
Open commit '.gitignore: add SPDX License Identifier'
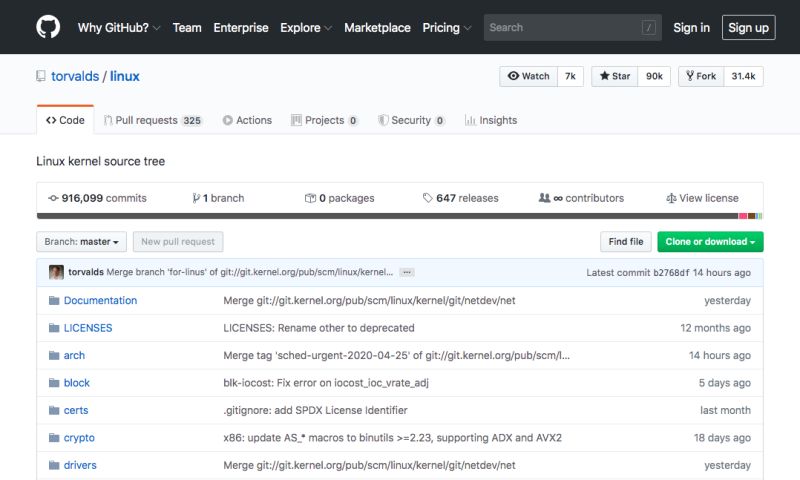(315, 410)
